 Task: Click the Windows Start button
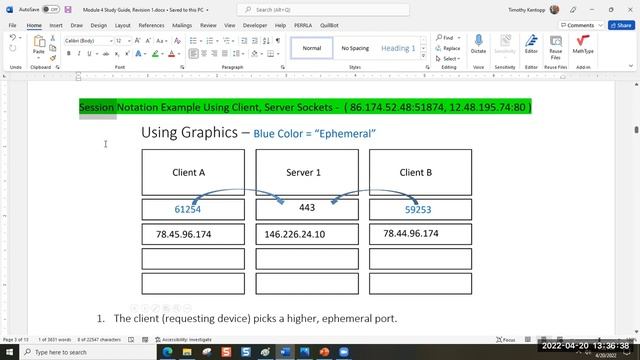click(x=9, y=352)
